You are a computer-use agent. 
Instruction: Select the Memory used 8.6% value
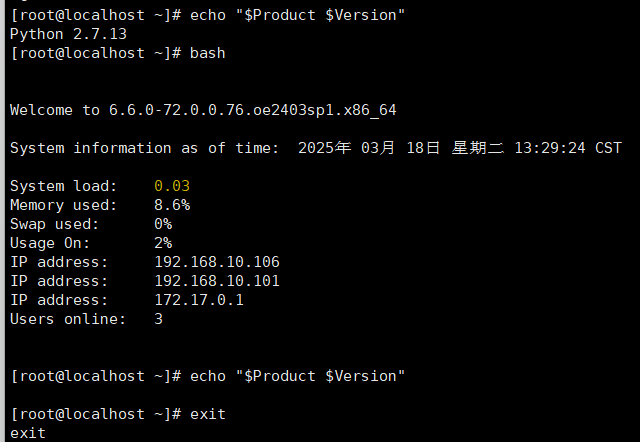[172, 205]
